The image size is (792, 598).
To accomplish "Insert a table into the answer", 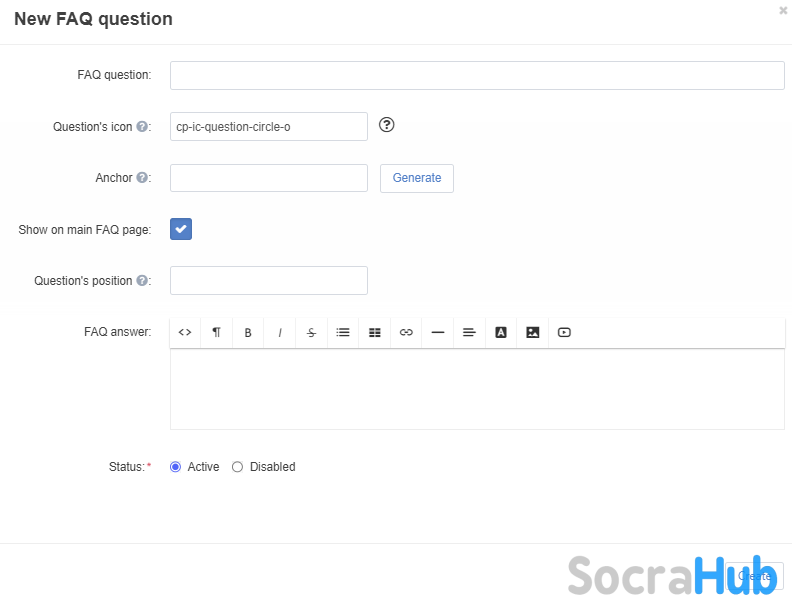I will coord(375,333).
